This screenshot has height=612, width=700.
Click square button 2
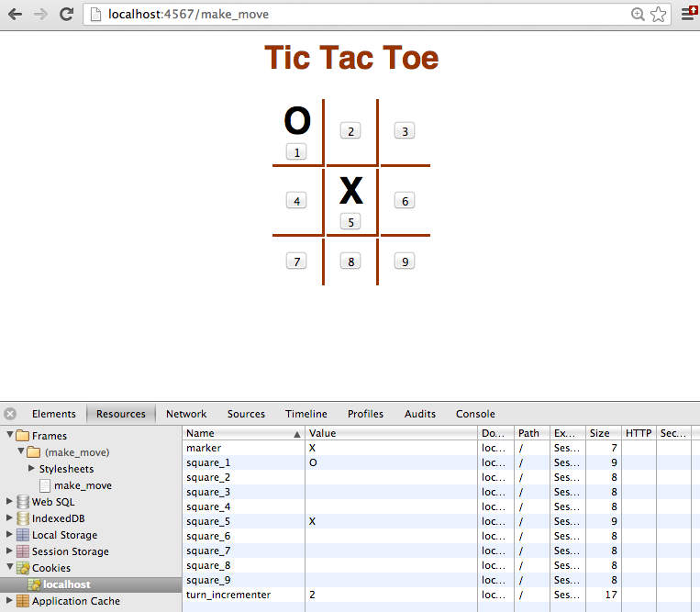(350, 131)
